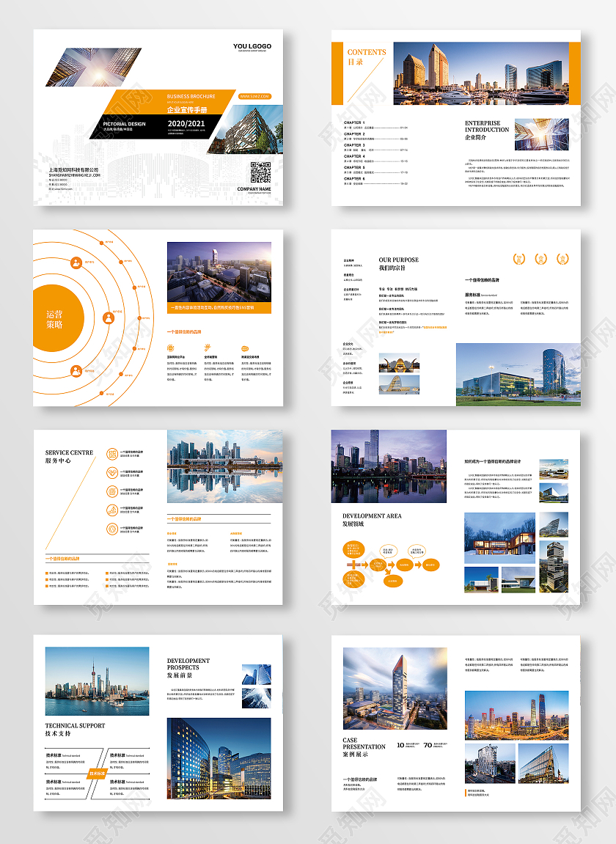The width and height of the screenshot is (616, 844).
Task: Click the CONTENTS 目录 heading
Action: point(366,56)
